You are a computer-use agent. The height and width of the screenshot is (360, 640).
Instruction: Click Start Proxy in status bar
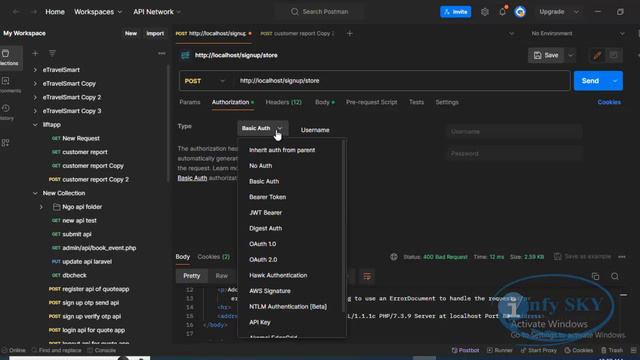click(x=538, y=350)
